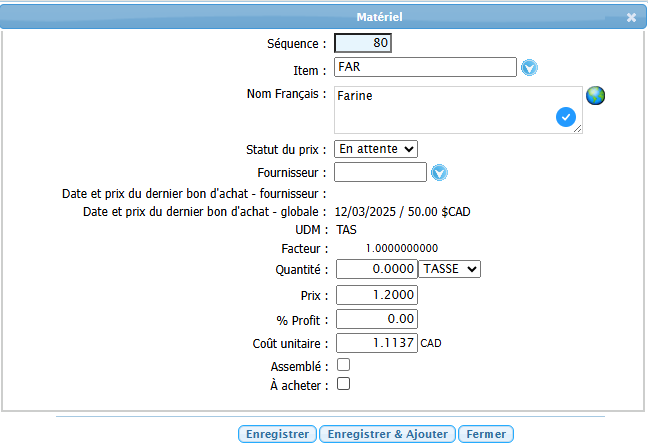
Task: Edit the Prix field
Action: pos(376,294)
